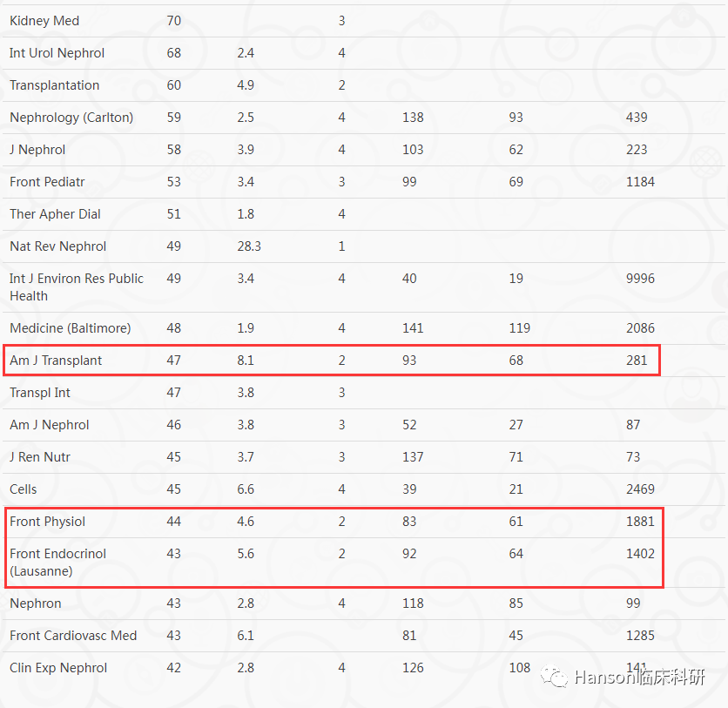Click value 223 in J Nephrol row
The height and width of the screenshot is (708, 728).
point(637,150)
